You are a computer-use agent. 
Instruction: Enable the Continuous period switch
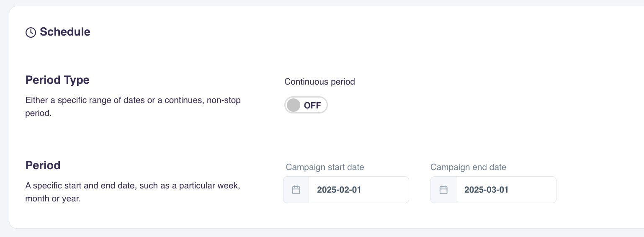[x=306, y=105]
